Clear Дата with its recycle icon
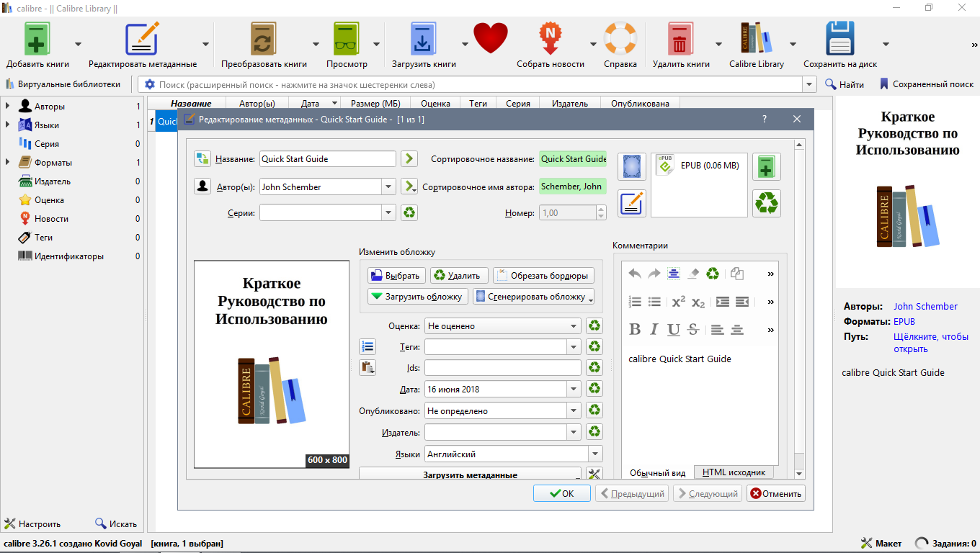The height and width of the screenshot is (553, 980). click(594, 389)
